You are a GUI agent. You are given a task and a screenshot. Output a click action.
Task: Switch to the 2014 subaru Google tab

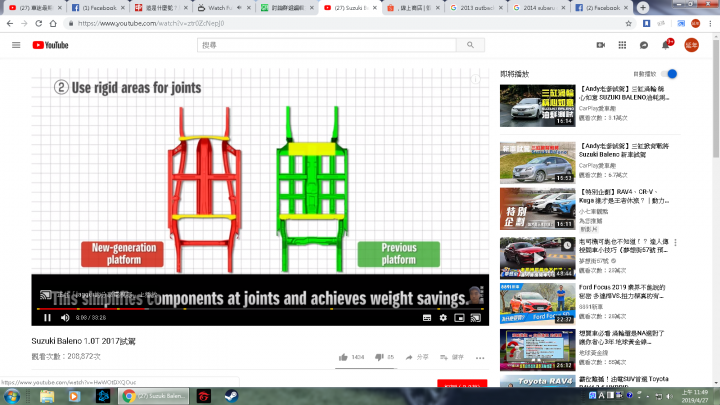[x=539, y=8]
